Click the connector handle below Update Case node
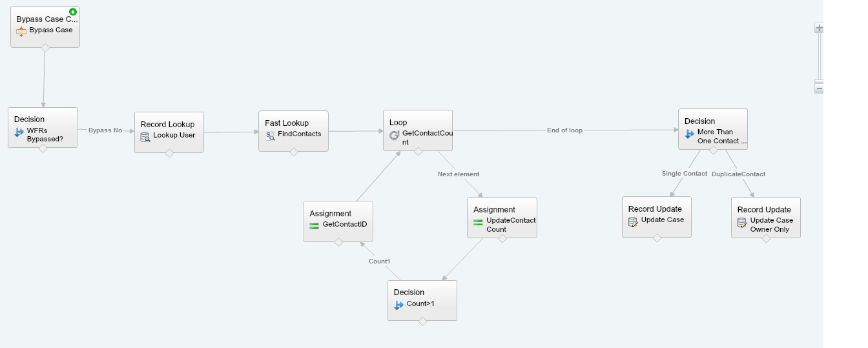Image resolution: width=868 pixels, height=348 pixels. [657, 238]
